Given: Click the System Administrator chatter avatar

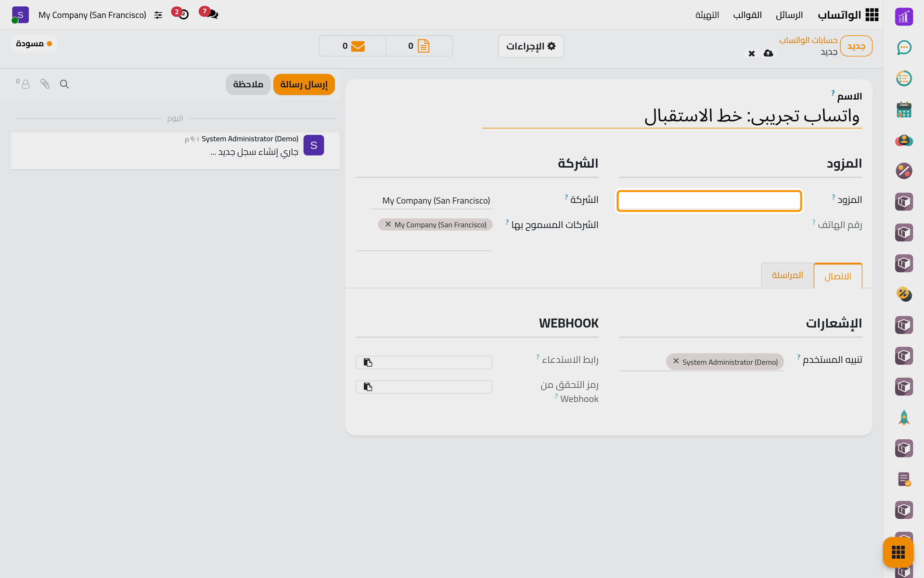Looking at the screenshot, I should tap(314, 145).
